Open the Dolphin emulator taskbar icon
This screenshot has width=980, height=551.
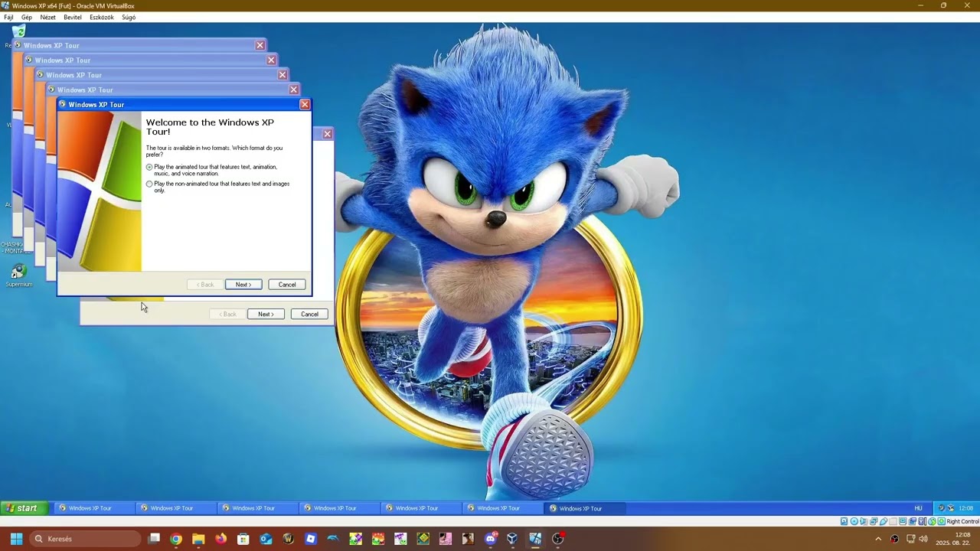click(333, 539)
